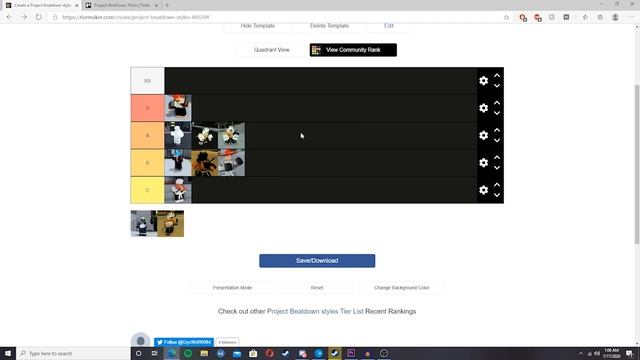Open File Explorer from taskbar
Screen dimensions: 640x360
[204, 353]
